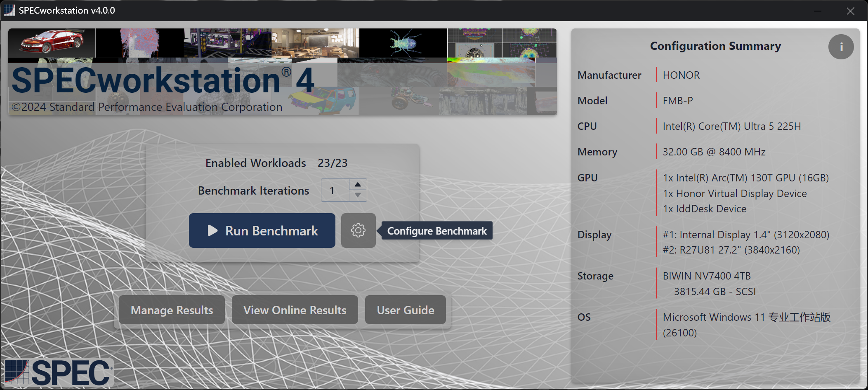Click the 'SPECworkstation 4' banner title
The image size is (868, 390).
(x=163, y=80)
